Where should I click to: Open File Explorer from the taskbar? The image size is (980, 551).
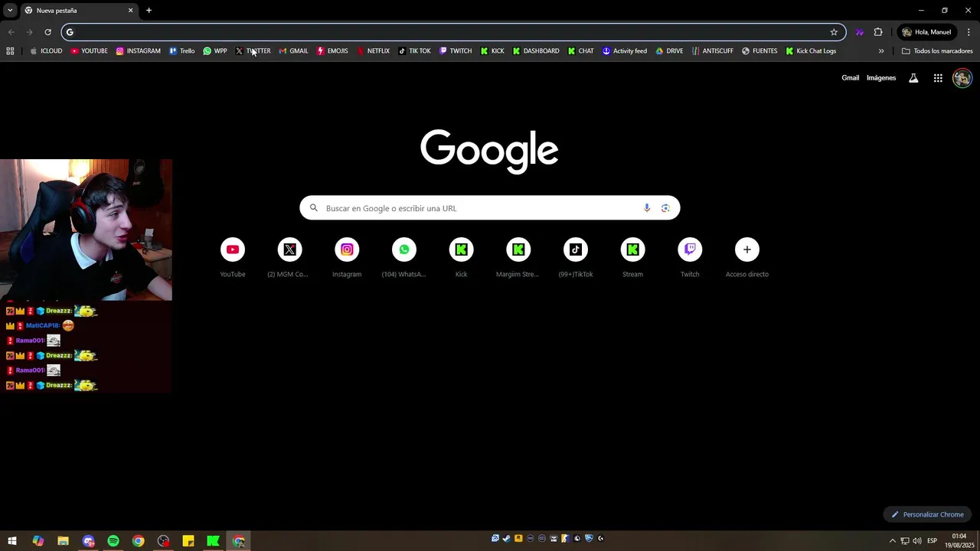[x=63, y=541]
